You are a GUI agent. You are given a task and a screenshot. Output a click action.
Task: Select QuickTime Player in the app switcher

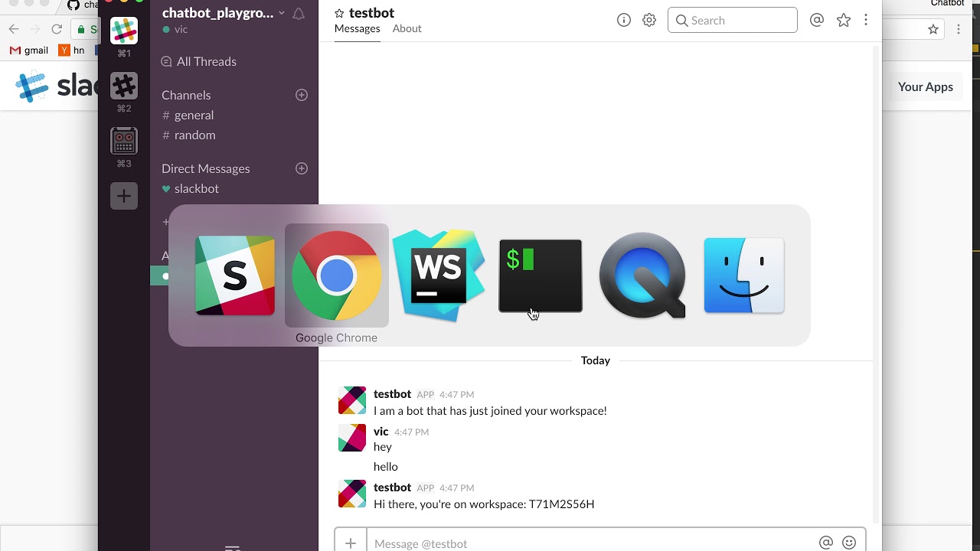click(x=642, y=275)
